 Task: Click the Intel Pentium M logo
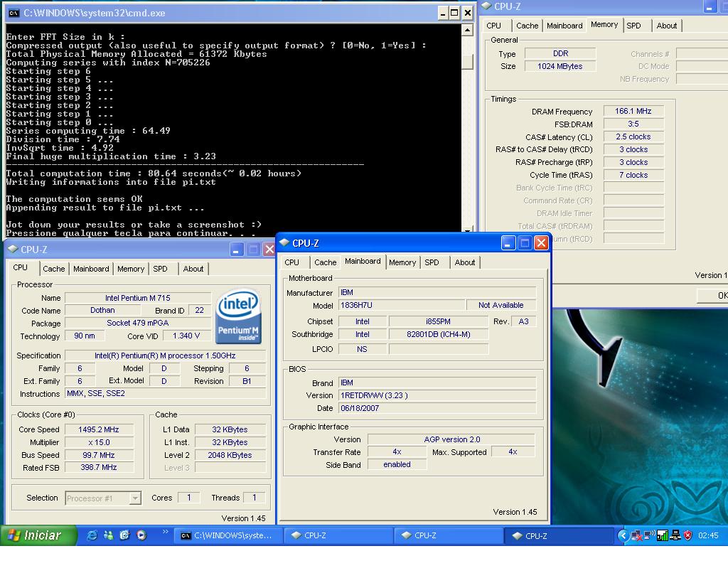click(238, 316)
